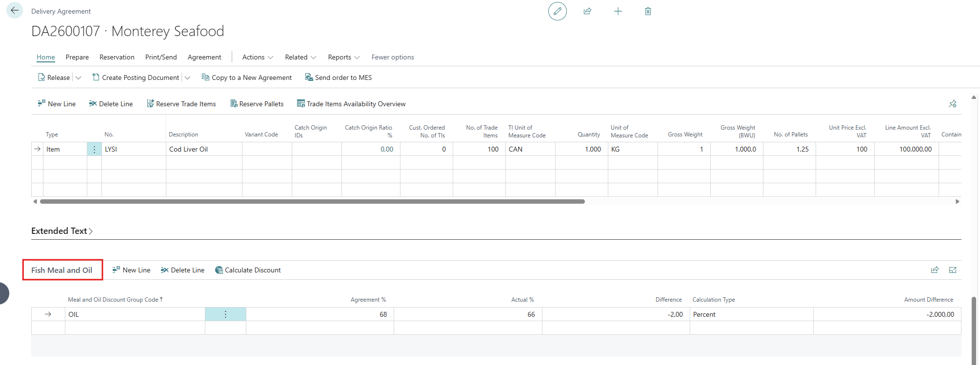Click Calculate Discount
This screenshot has height=365, width=980.
(x=248, y=270)
